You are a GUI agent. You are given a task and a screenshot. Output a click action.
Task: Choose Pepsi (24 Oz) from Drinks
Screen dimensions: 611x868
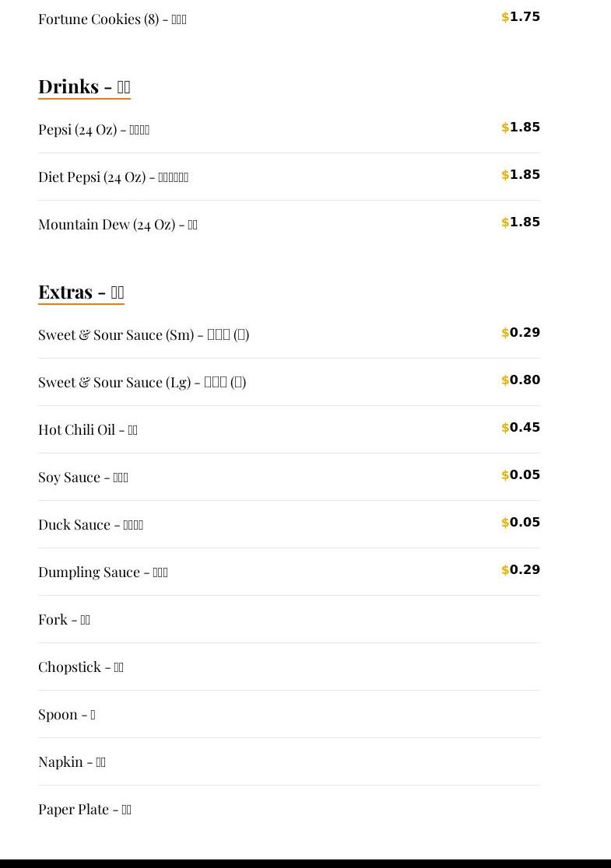point(93,130)
